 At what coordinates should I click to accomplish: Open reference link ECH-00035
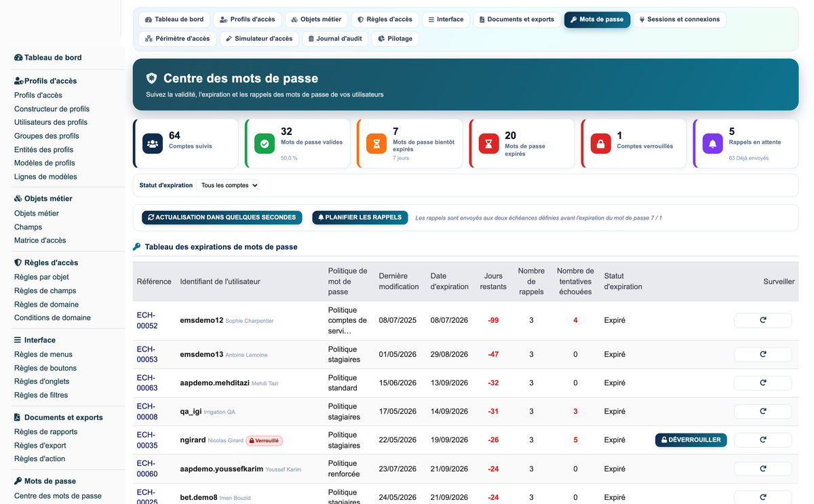pos(147,440)
